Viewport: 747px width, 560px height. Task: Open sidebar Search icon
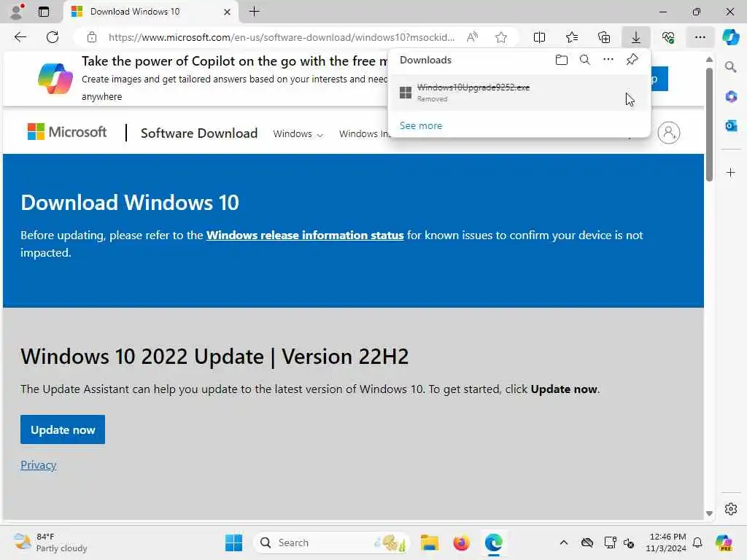click(730, 67)
